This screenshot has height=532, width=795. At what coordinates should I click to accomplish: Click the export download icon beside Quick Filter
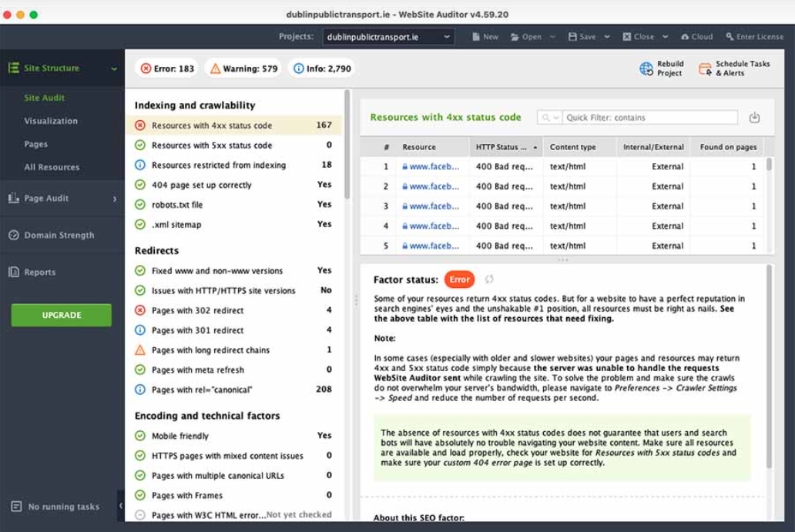click(754, 117)
